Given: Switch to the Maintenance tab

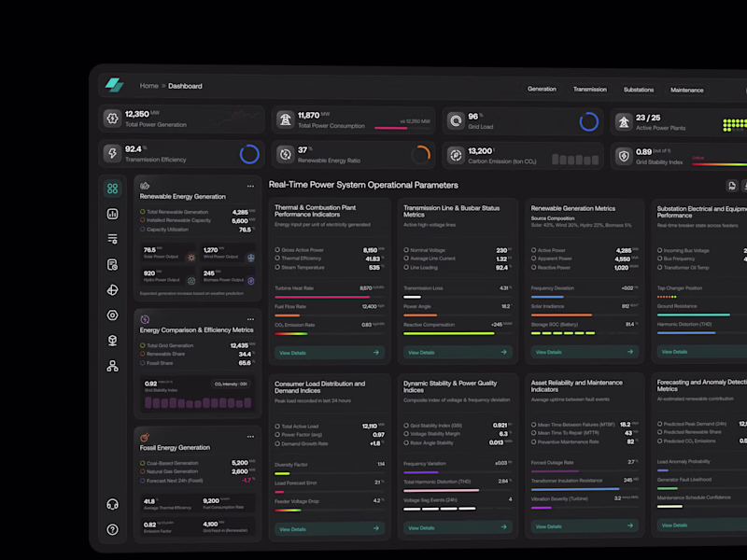Looking at the screenshot, I should point(686,90).
